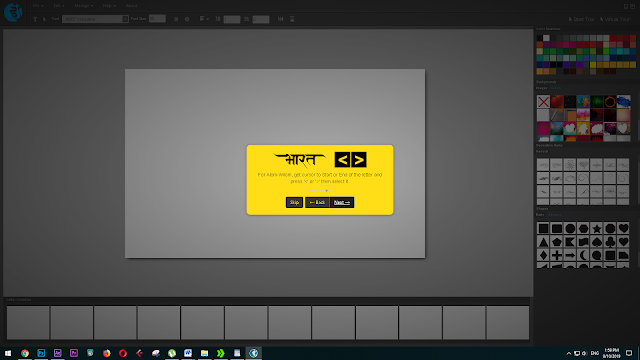The width and height of the screenshot is (640, 360).
Task: Click the horizontal center align icon
Action: point(280,19)
